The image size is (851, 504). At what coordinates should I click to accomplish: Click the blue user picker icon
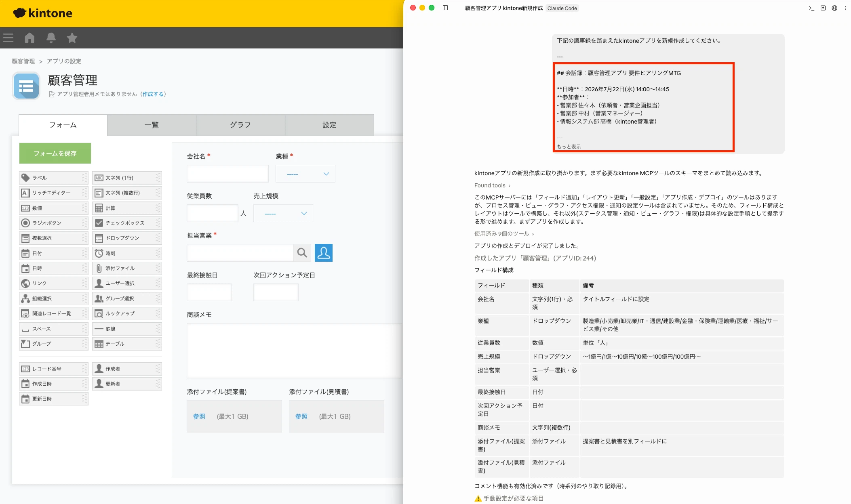[323, 253]
